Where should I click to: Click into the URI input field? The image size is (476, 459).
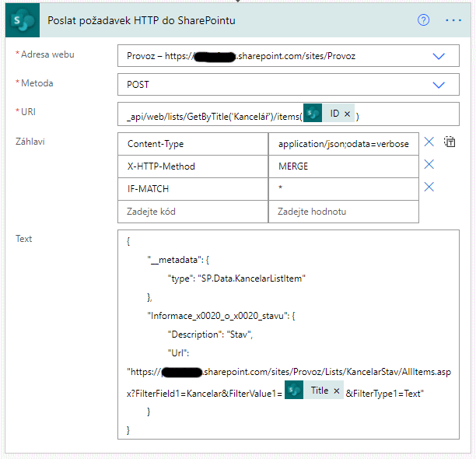[289, 114]
